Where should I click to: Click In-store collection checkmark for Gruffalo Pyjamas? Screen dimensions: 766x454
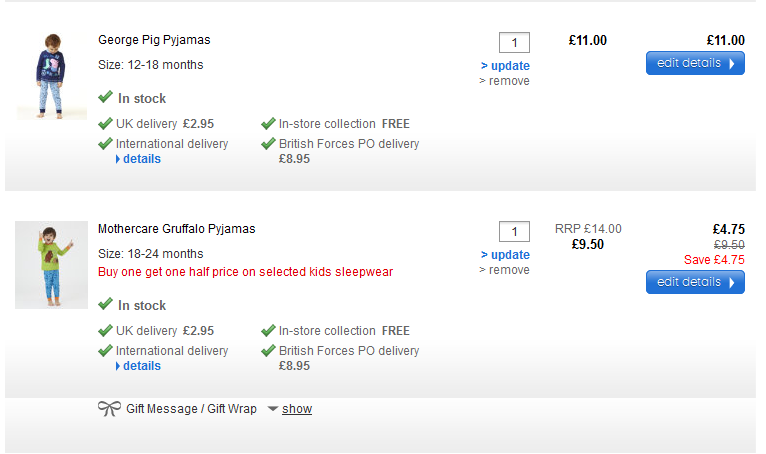coord(268,331)
